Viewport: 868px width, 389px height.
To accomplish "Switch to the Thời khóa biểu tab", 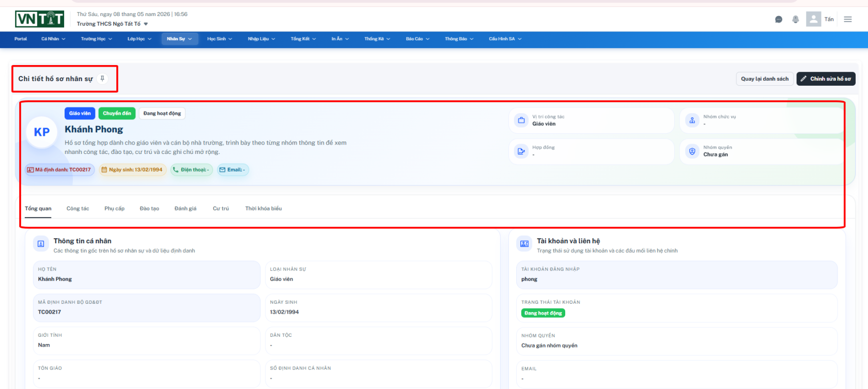I will click(263, 209).
